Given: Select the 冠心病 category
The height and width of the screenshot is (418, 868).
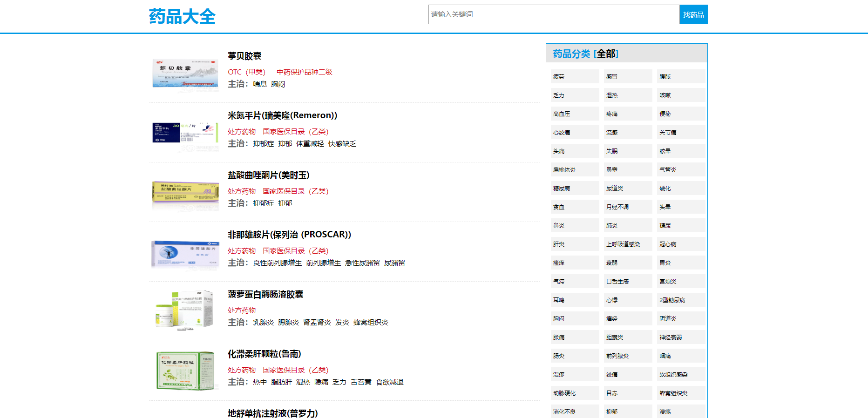Looking at the screenshot, I should (681, 244).
